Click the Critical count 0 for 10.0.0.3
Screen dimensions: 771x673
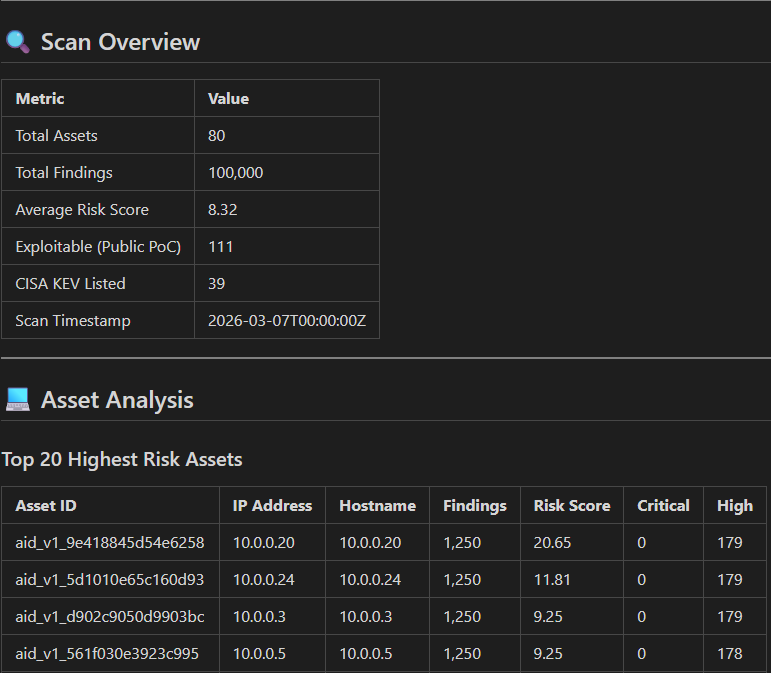[x=642, y=616]
